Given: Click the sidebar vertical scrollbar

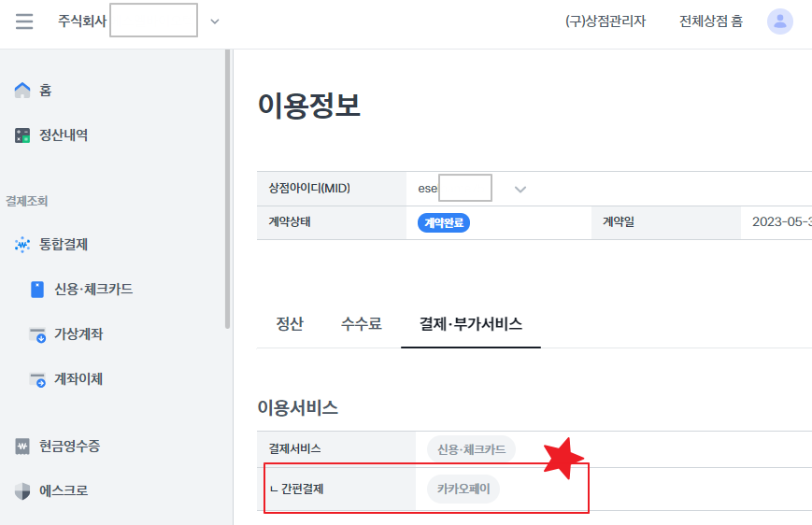Looking at the screenshot, I should pyautogui.click(x=227, y=189).
